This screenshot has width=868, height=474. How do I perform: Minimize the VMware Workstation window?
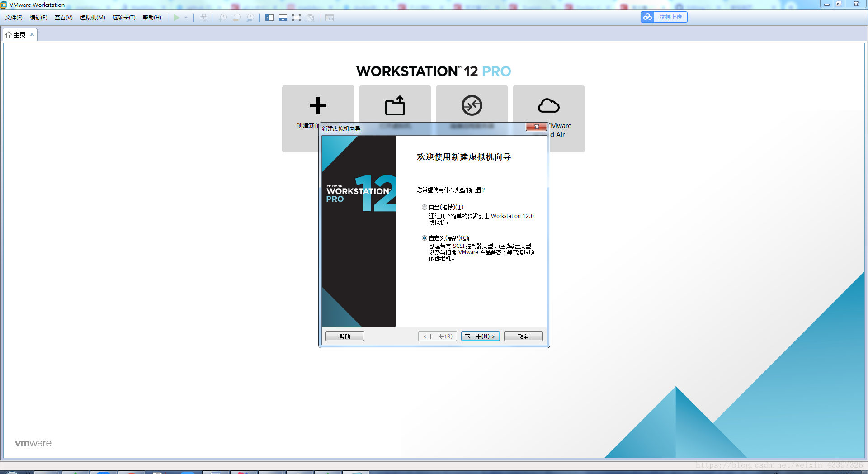[x=826, y=4]
